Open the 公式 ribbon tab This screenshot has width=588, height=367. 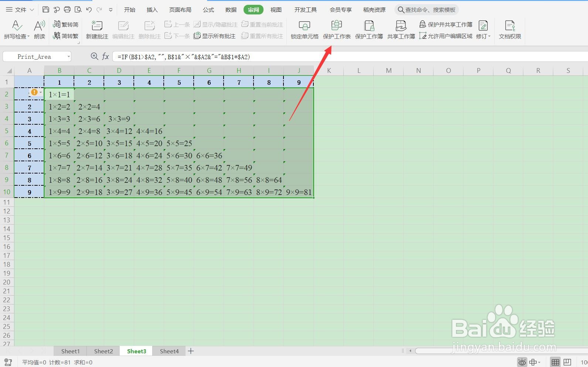coord(208,10)
